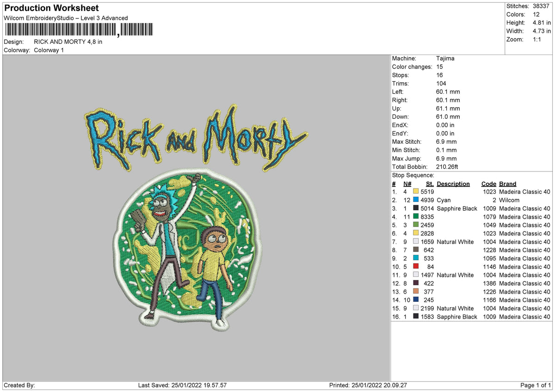Click the Max Stitch value 6.9 mm
The width and height of the screenshot is (555, 392).
click(446, 141)
